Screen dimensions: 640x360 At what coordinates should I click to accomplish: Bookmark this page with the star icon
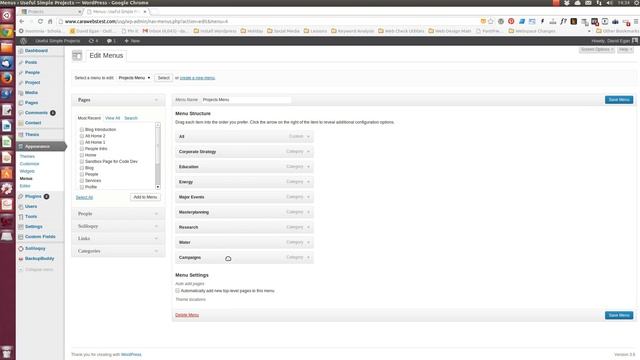491,21
